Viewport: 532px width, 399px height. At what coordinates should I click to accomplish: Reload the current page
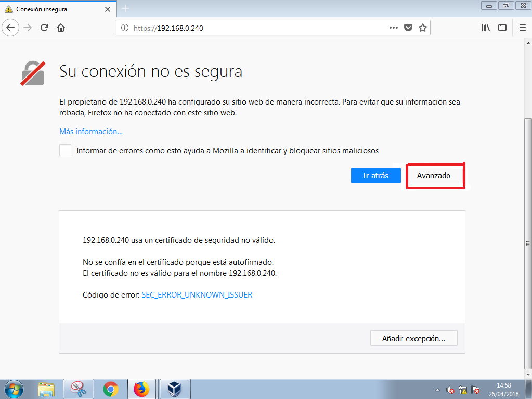coord(44,28)
